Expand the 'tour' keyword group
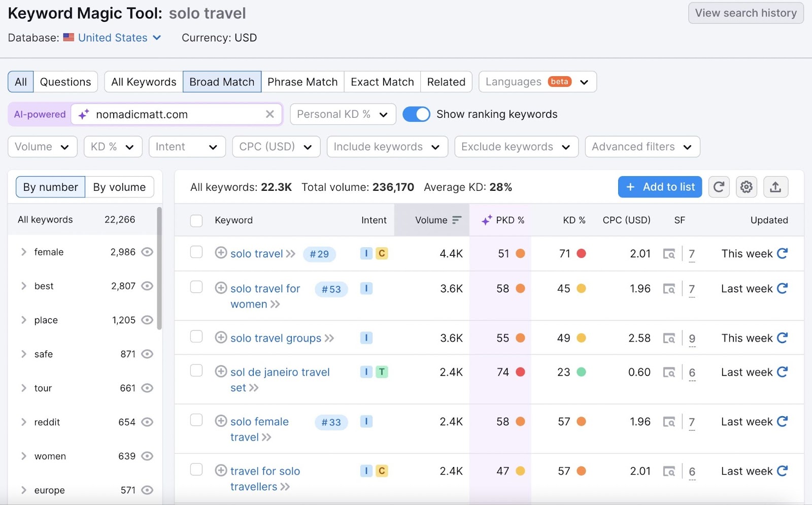Screen dimensions: 812x505 23,388
